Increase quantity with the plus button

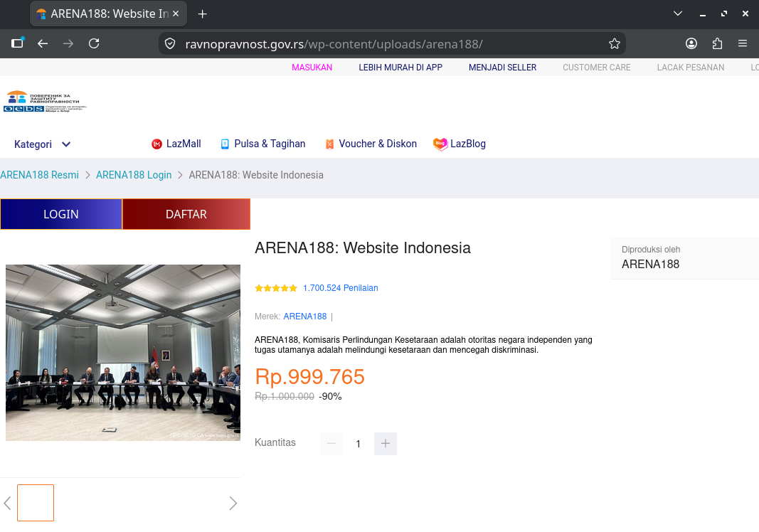386,443
